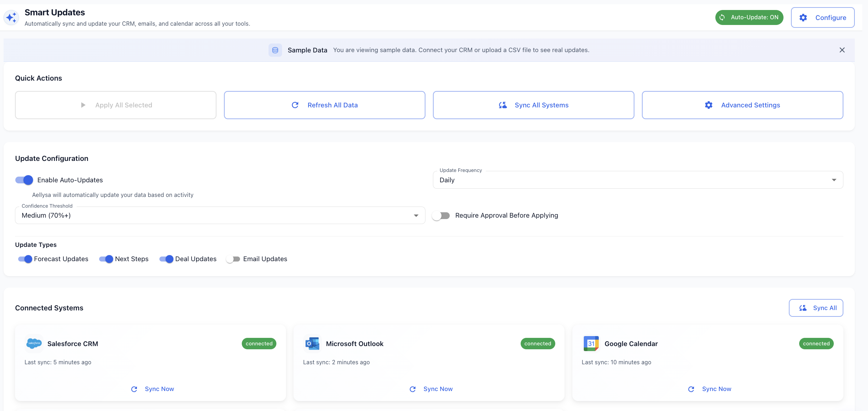Screen dimensions: 868x411
Task: Click the Sample Data database icon
Action: point(275,50)
